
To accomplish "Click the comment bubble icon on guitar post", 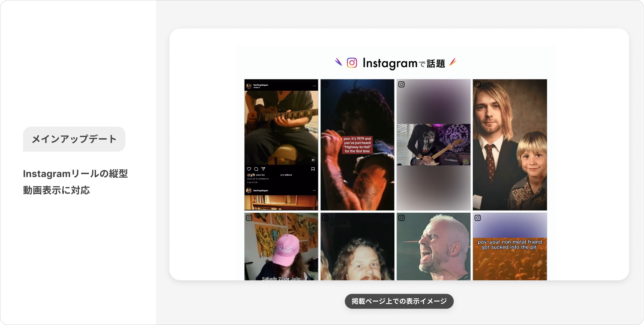I will [x=256, y=169].
